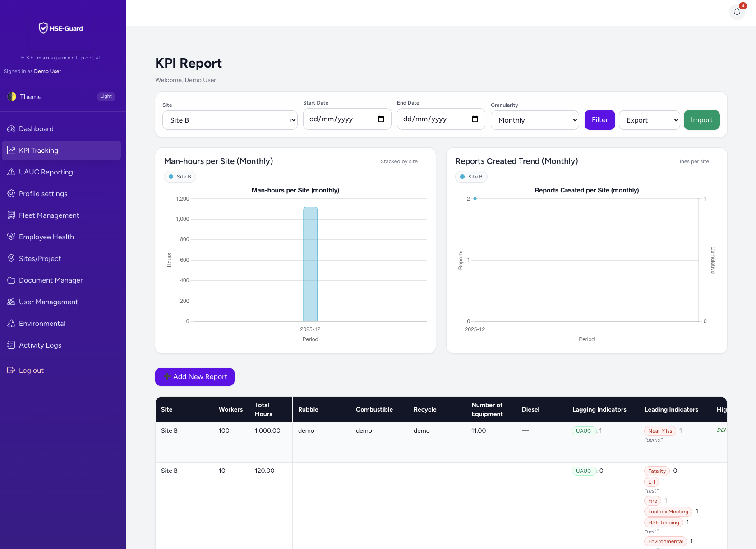Click the Log out icon
Screen dimensions: 756x549
pos(11,370)
